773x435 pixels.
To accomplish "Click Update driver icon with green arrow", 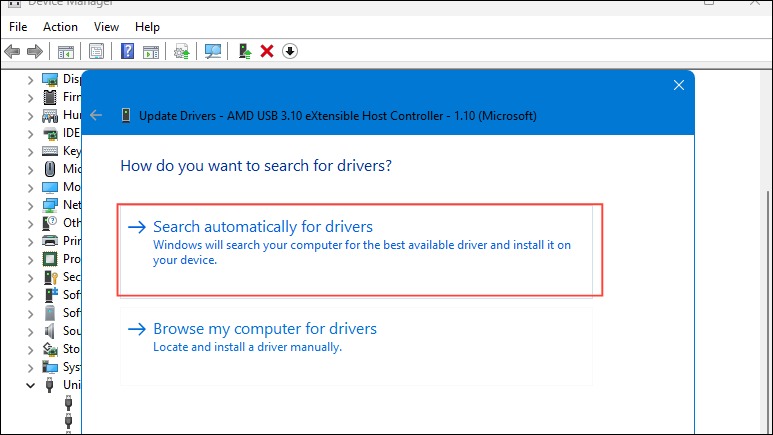I will click(245, 51).
